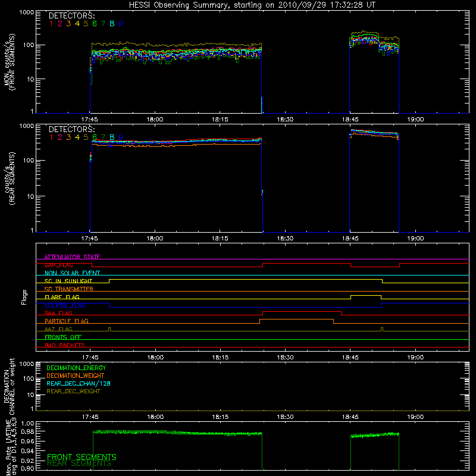Viewport: 476px width, 476px height.
Task: Click the 0.94 y-axis value on the livetime plot
Action: coord(27,451)
